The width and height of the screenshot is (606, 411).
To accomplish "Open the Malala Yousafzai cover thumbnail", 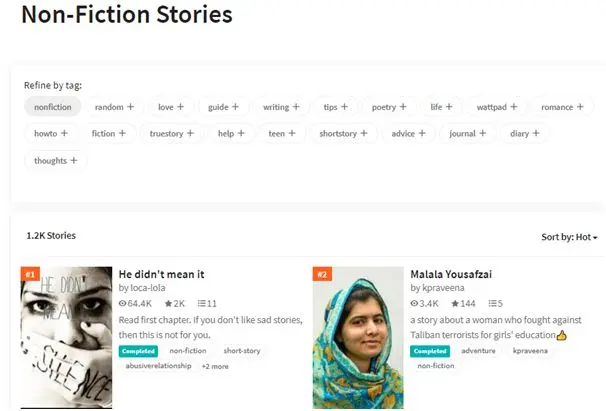I will tap(357, 337).
